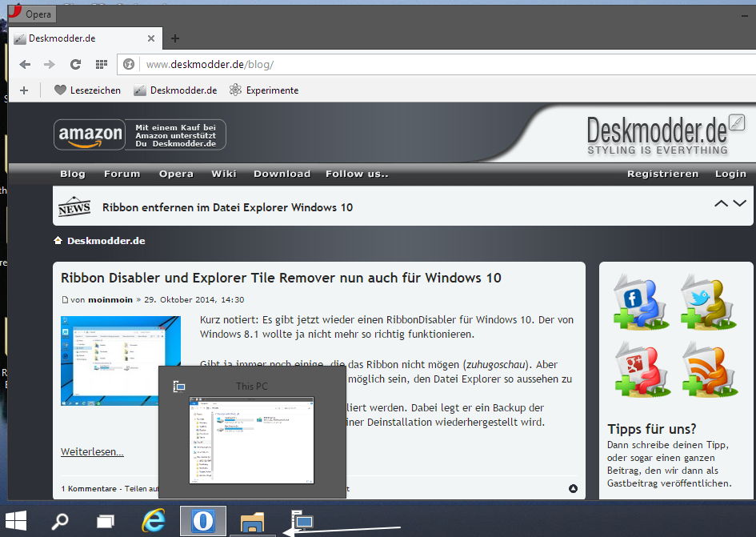Open the Opera navigation item on the site
This screenshot has height=537, width=756.
[x=176, y=174]
